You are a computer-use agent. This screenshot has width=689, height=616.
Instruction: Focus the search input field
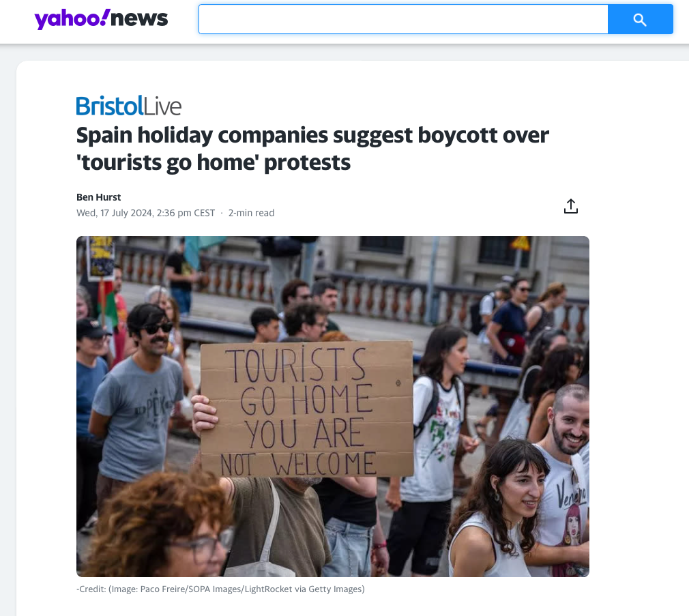[x=403, y=19]
